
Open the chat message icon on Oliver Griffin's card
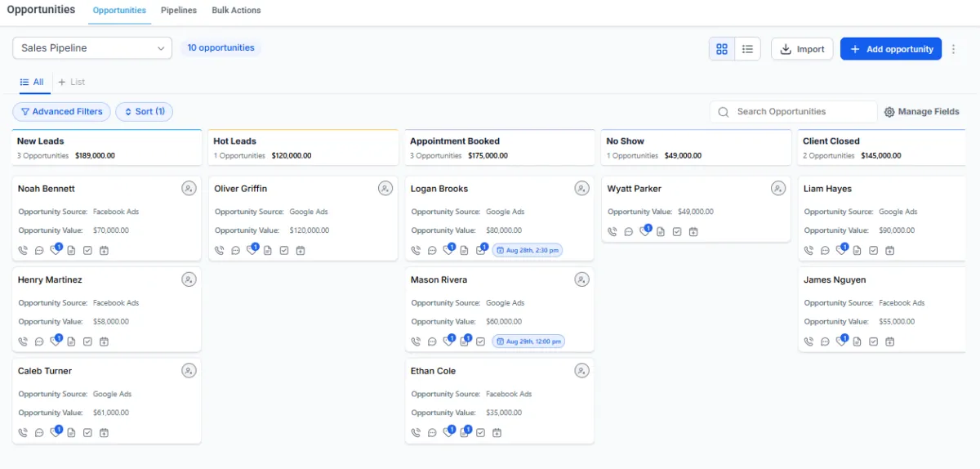pyautogui.click(x=235, y=251)
